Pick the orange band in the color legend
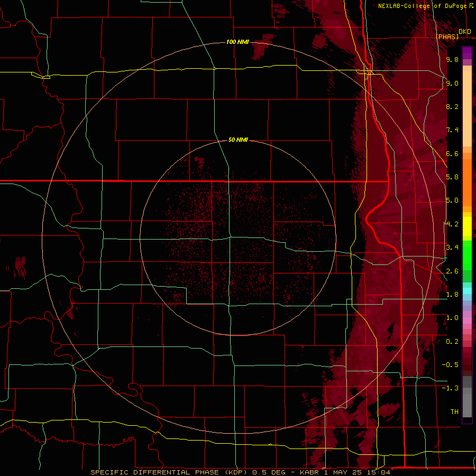476x476 pixels. [467, 182]
